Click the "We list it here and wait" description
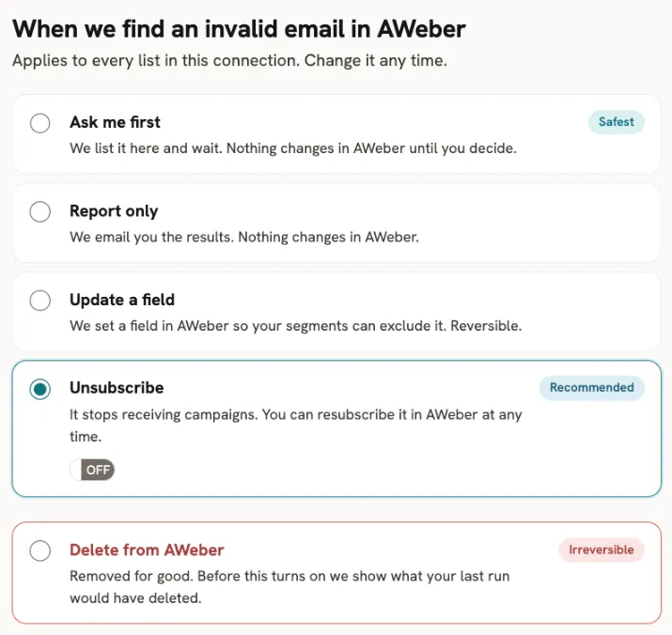Viewport: 672px width, 635px height. [x=293, y=148]
